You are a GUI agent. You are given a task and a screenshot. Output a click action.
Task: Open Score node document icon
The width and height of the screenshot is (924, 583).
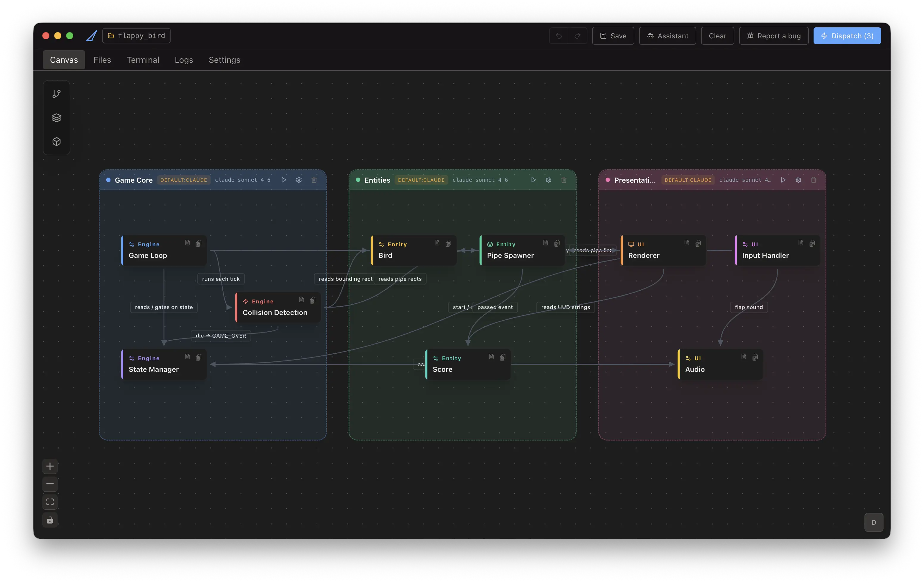click(x=491, y=356)
